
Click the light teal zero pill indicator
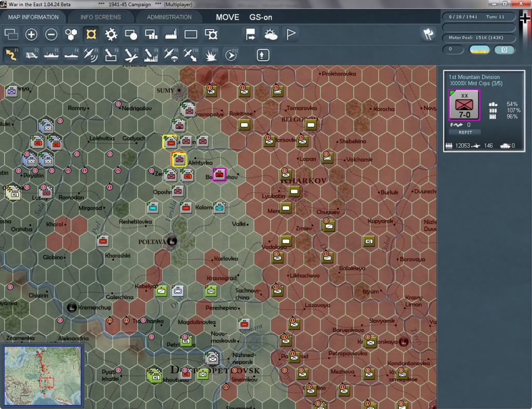pyautogui.click(x=504, y=49)
